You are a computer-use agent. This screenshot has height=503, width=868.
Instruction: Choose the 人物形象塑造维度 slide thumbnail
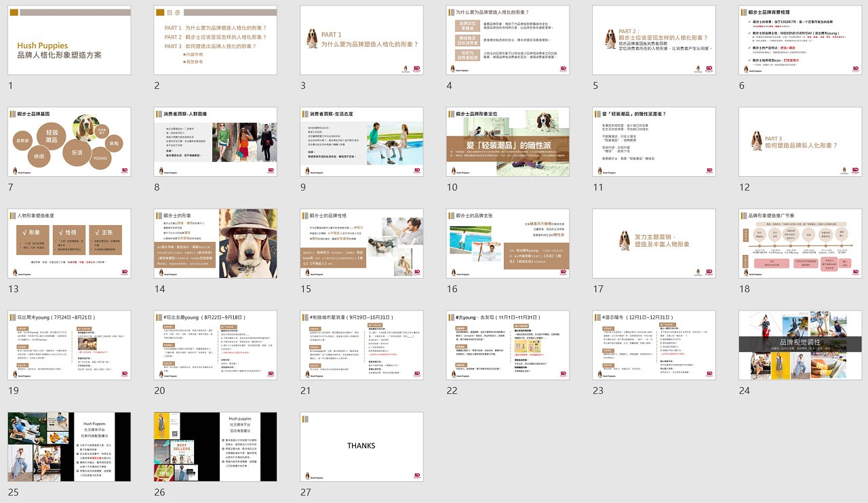(69, 243)
